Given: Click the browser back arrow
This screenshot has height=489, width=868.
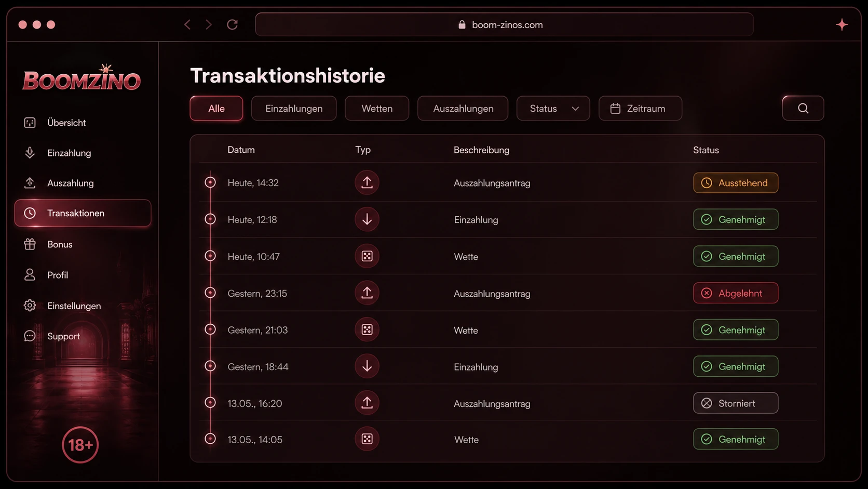Looking at the screenshot, I should 187,24.
